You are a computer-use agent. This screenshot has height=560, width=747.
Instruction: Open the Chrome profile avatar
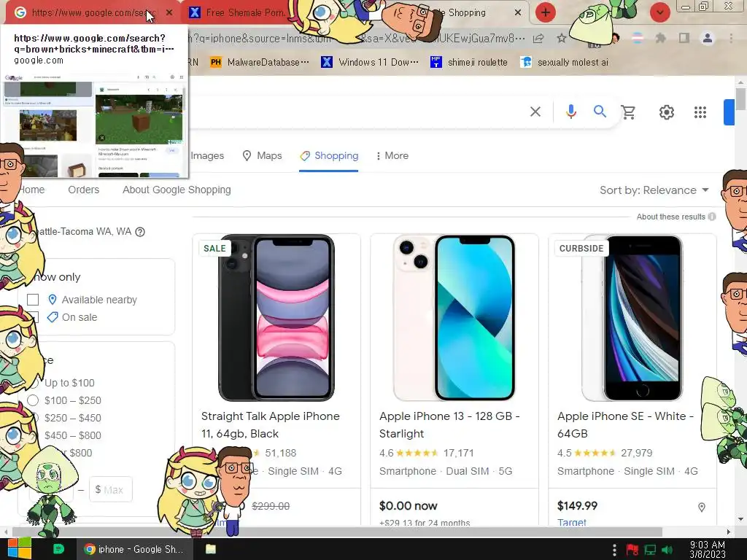708,39
